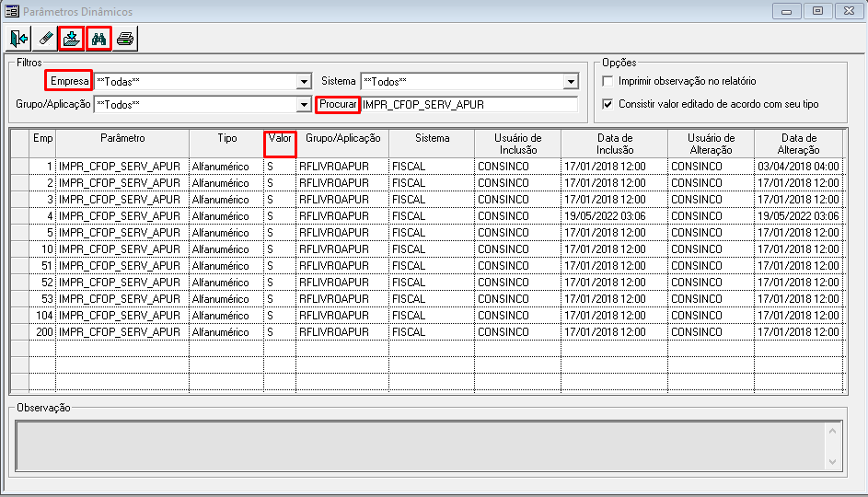Click FISCAL cell for Emp 53
The image size is (868, 497).
(432, 299)
